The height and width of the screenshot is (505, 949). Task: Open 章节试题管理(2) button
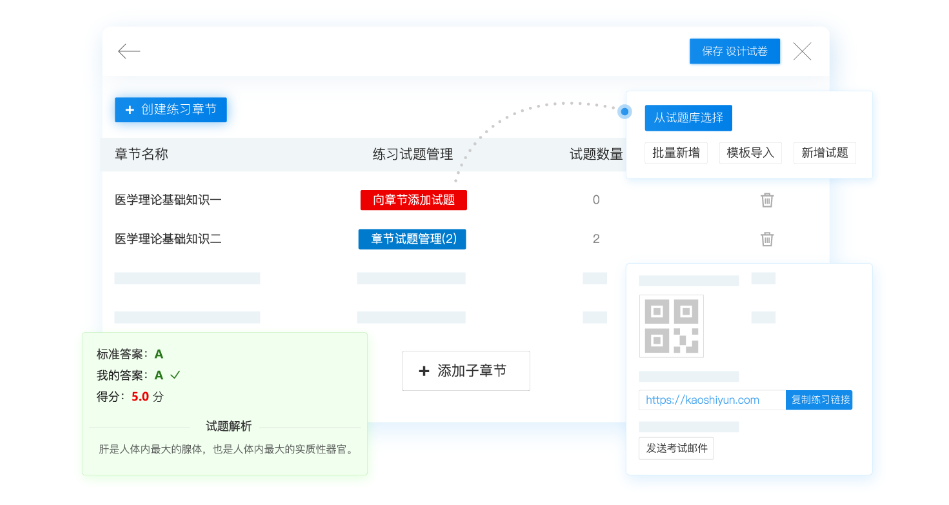point(412,239)
